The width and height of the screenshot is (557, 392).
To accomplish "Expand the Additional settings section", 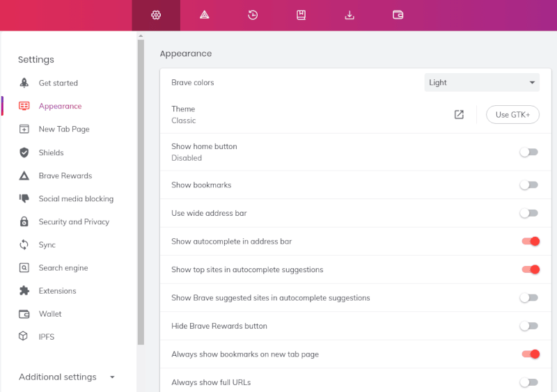I will click(x=66, y=377).
